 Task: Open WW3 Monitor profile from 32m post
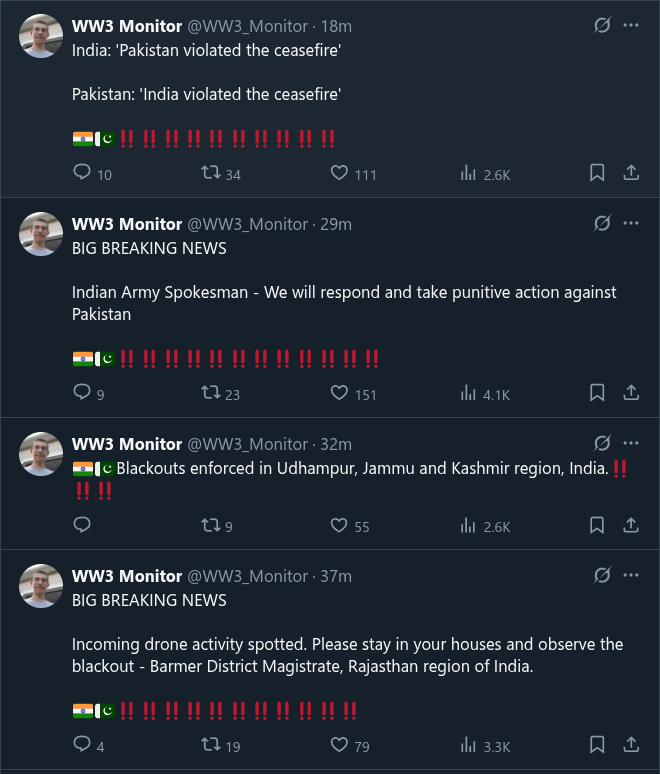tap(126, 444)
